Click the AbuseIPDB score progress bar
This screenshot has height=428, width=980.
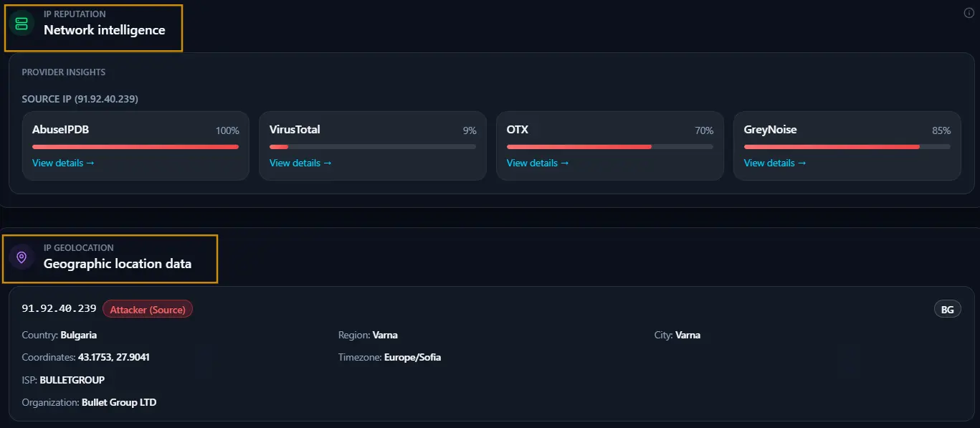click(x=135, y=147)
